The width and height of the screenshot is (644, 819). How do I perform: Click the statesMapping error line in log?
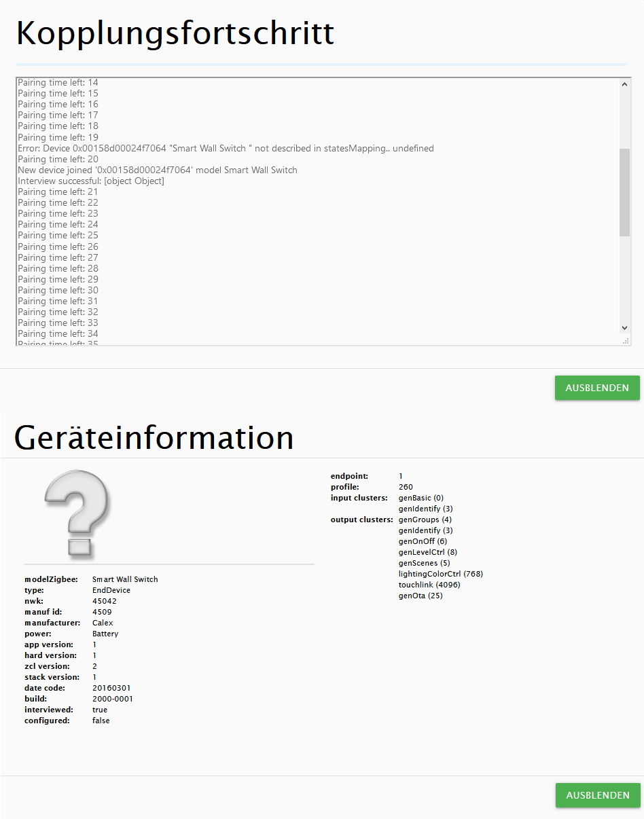[x=226, y=148]
